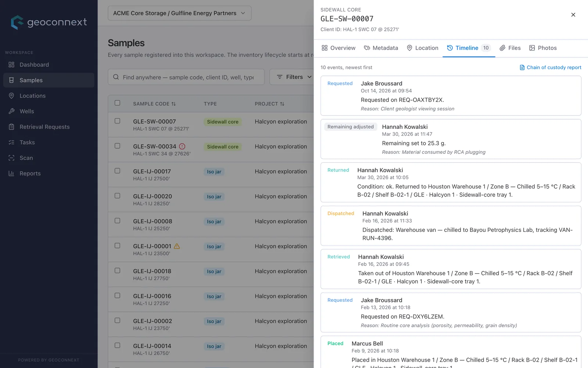Click the Timeline tab clock icon

coord(449,48)
